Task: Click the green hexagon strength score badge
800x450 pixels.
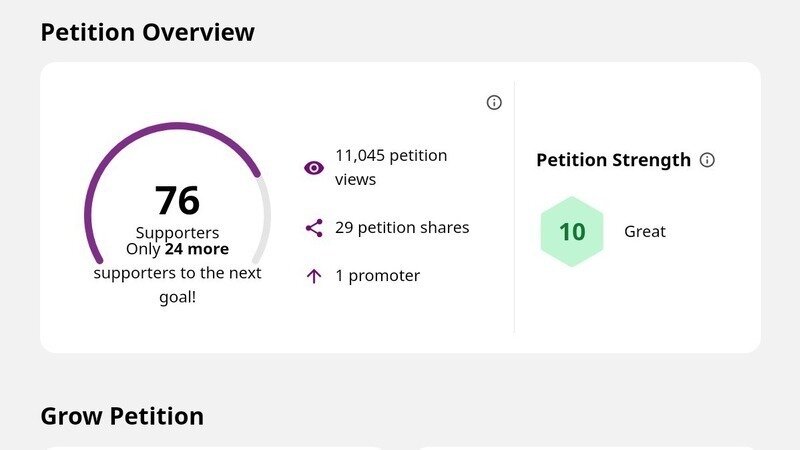Action: (x=572, y=232)
